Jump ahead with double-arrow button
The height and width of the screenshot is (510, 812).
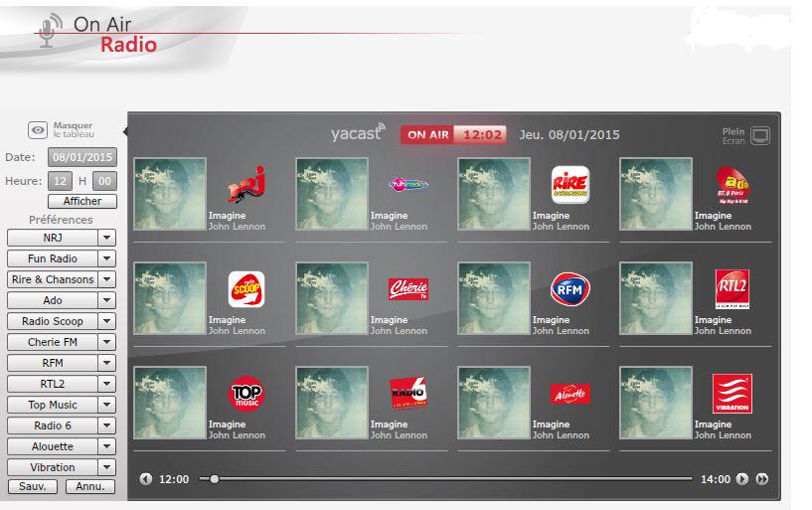761,479
